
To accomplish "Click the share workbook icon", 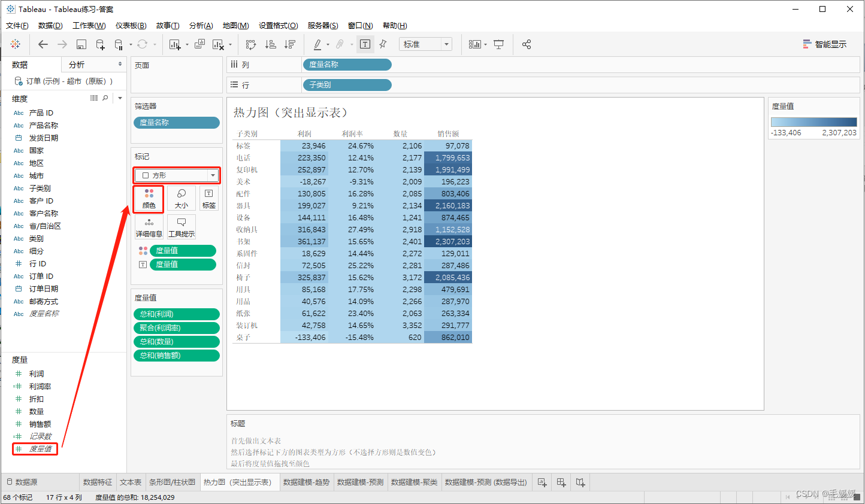I will tap(527, 44).
